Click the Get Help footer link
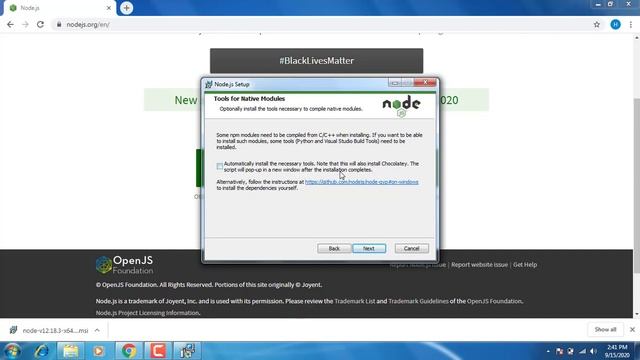Viewport: 640px width, 360px height. coord(525,264)
